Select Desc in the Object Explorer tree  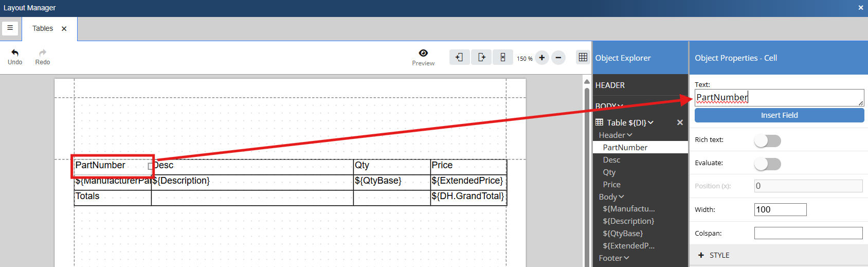[x=611, y=160]
